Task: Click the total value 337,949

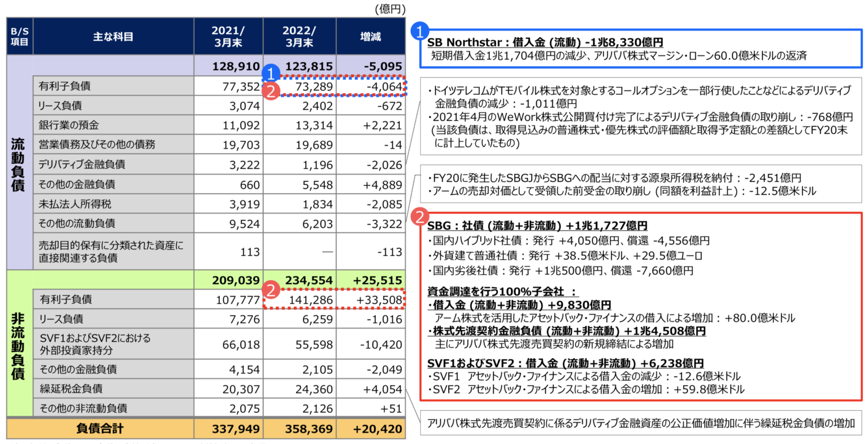Action: [x=236, y=429]
